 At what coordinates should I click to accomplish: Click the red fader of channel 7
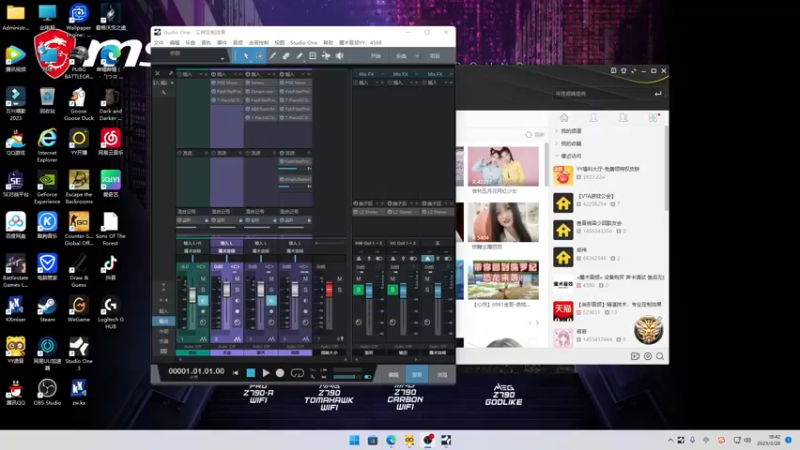tap(329, 290)
